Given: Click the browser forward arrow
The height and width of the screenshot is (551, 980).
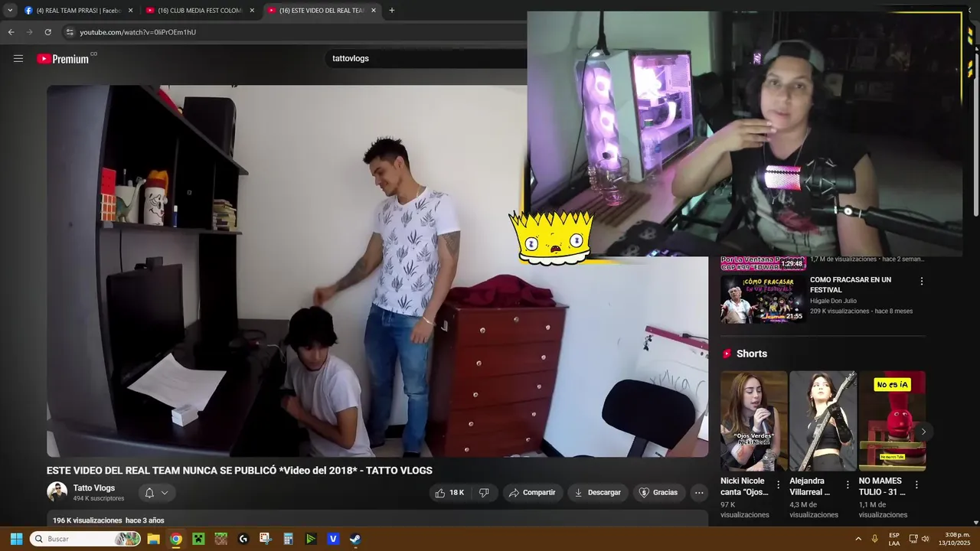Looking at the screenshot, I should tap(29, 32).
